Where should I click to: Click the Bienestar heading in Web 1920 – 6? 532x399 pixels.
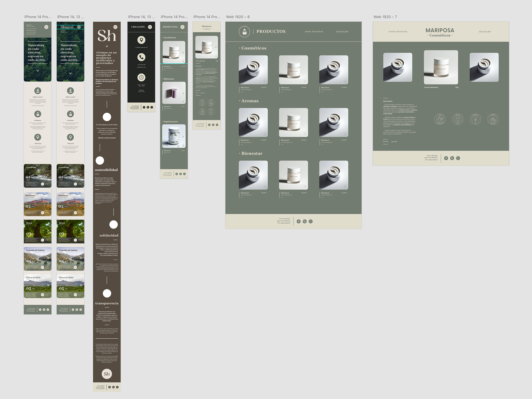(251, 154)
